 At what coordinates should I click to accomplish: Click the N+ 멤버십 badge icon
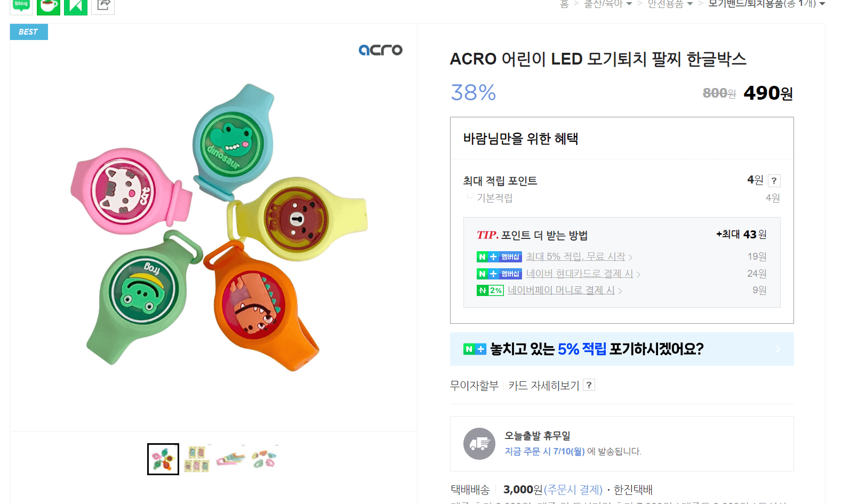pyautogui.click(x=499, y=257)
